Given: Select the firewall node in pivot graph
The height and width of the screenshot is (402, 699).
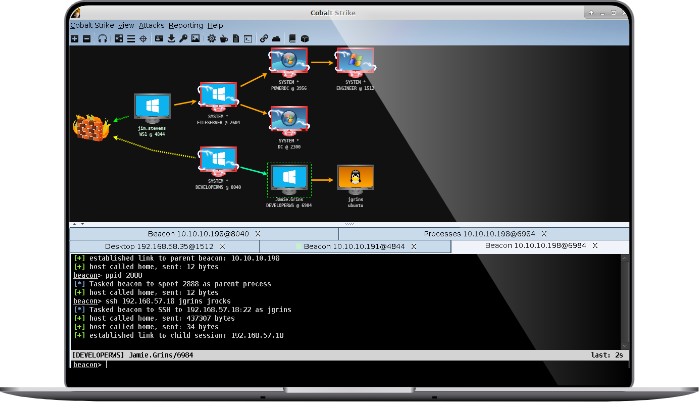Looking at the screenshot, I should click(x=91, y=127).
